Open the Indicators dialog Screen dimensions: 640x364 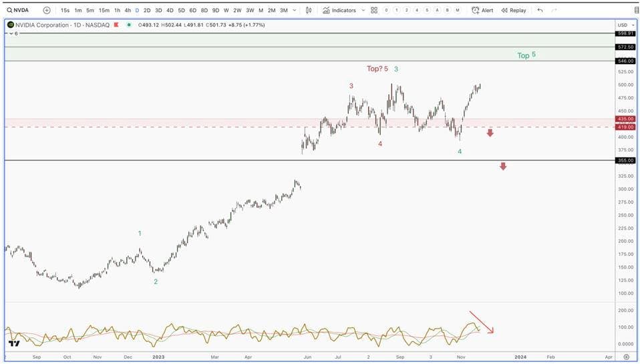339,10
